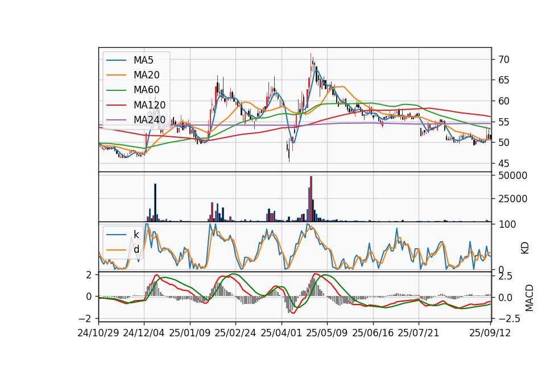Click the price axis tick 70
Screen dimensions: 546x392
click(504, 60)
